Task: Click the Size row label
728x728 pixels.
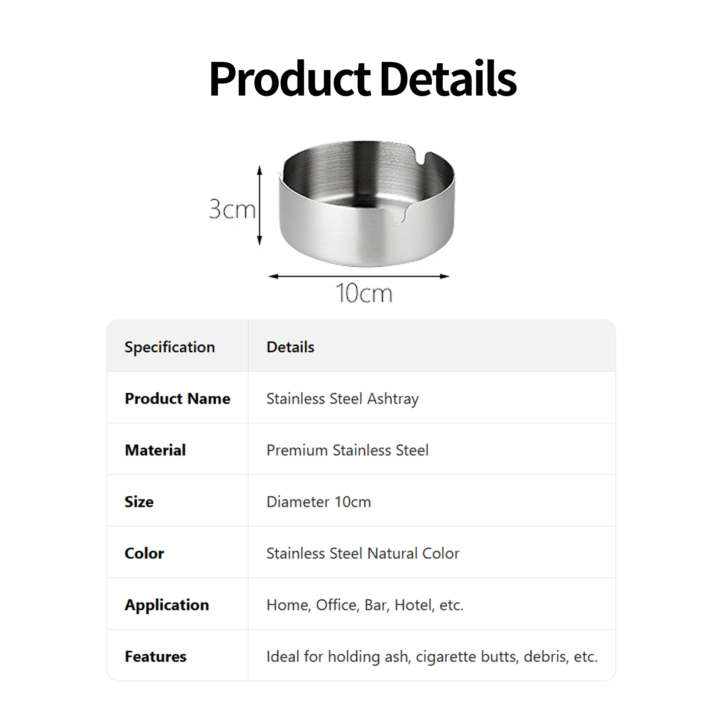Action: pyautogui.click(x=139, y=502)
